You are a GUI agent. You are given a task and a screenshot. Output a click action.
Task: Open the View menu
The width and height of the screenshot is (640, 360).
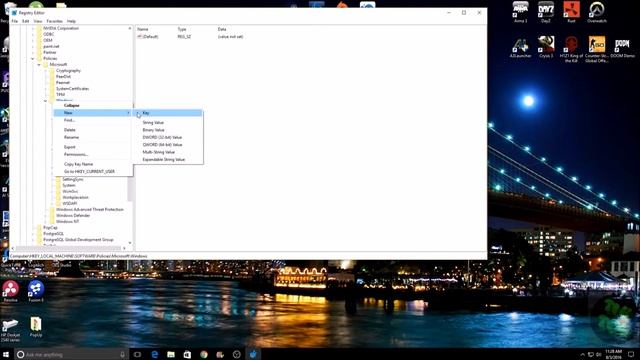(38, 21)
